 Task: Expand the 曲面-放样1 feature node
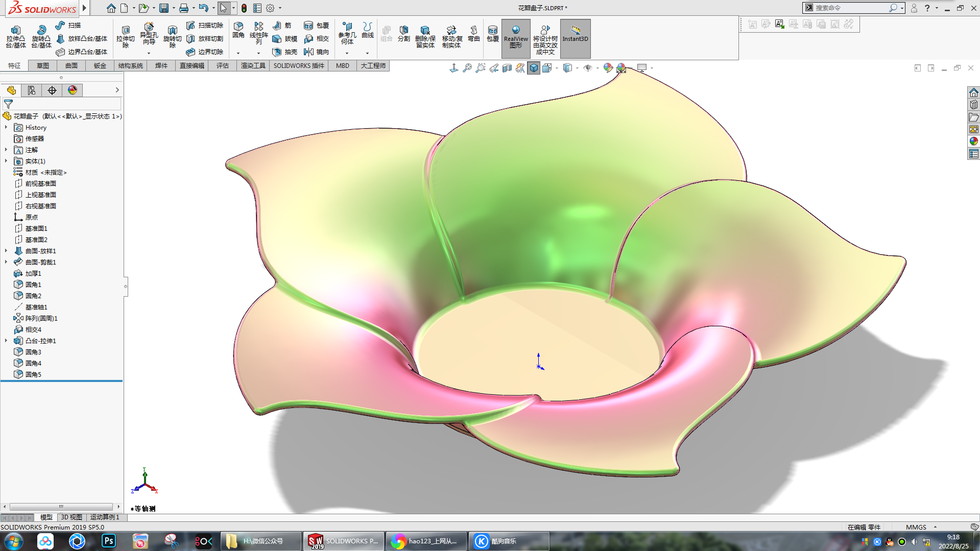(x=6, y=251)
